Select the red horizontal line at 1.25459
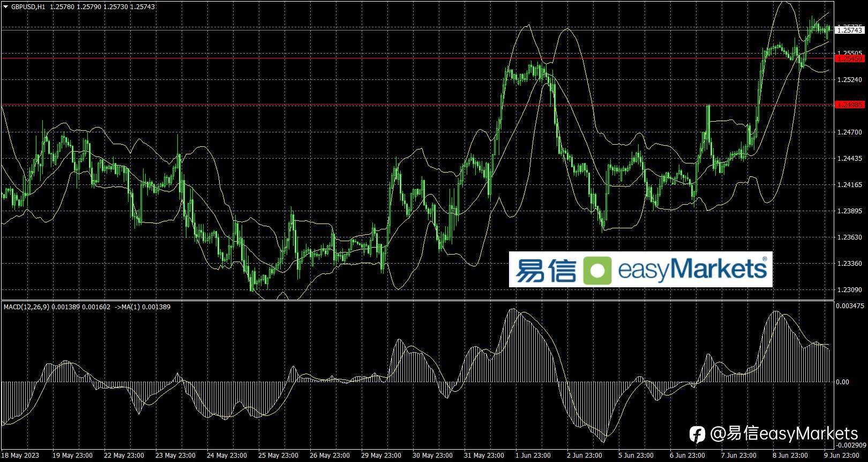Viewport: 868px width, 462px height. click(417, 58)
